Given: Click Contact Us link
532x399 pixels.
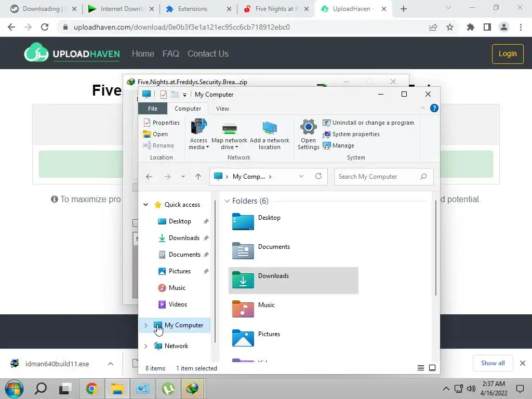Looking at the screenshot, I should (x=208, y=54).
